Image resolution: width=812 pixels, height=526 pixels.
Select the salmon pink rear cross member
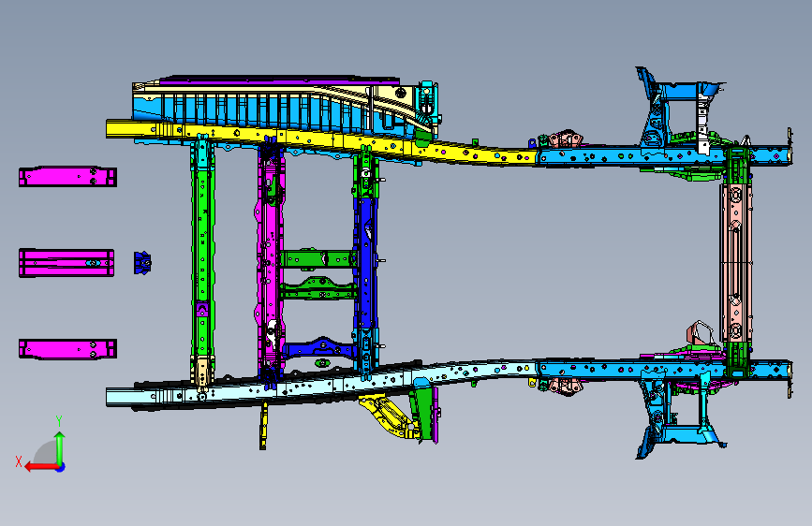(x=736, y=261)
